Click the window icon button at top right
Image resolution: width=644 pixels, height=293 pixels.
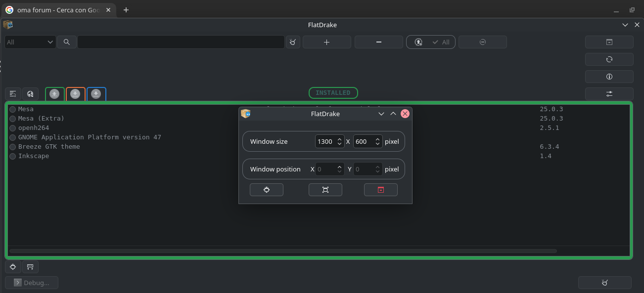point(609,42)
